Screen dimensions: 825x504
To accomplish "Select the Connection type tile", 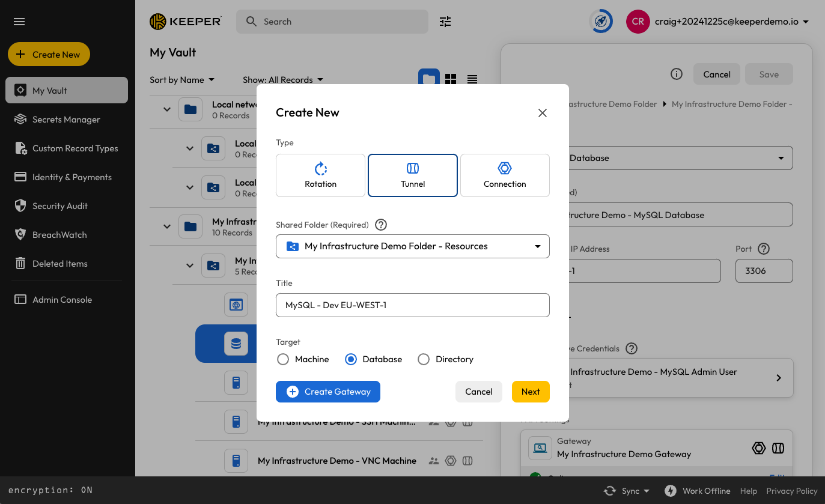I will [505, 175].
